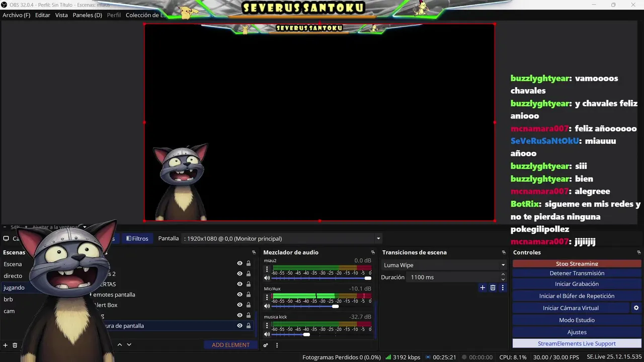This screenshot has height=362, width=644.
Task: Increase transition duration with up arrow
Action: click(x=503, y=275)
